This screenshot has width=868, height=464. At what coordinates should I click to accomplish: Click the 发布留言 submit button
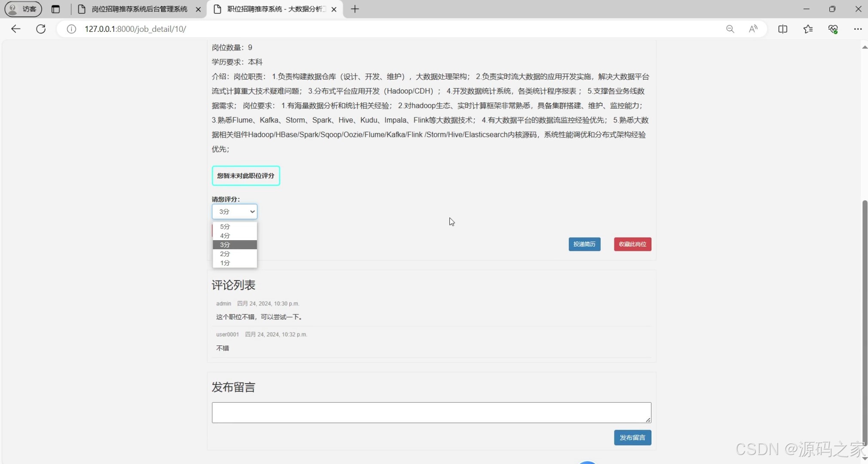click(x=633, y=437)
